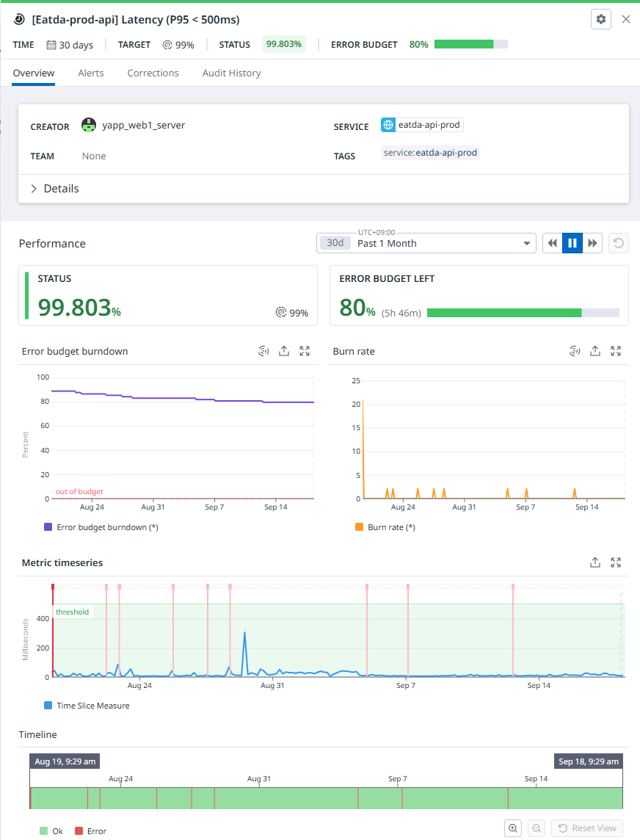Image resolution: width=640 pixels, height=840 pixels.
Task: Click the threshold label on Metric timeseries
Action: [x=73, y=612]
